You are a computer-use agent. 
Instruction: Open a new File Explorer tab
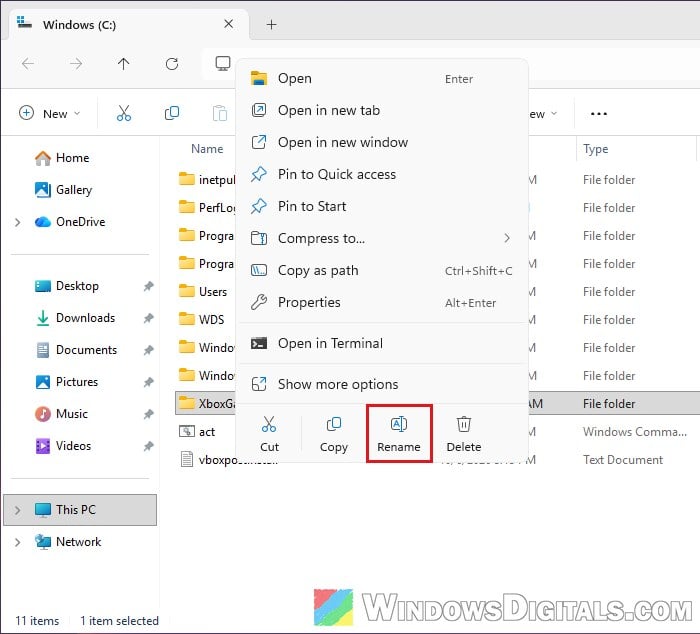pos(271,24)
